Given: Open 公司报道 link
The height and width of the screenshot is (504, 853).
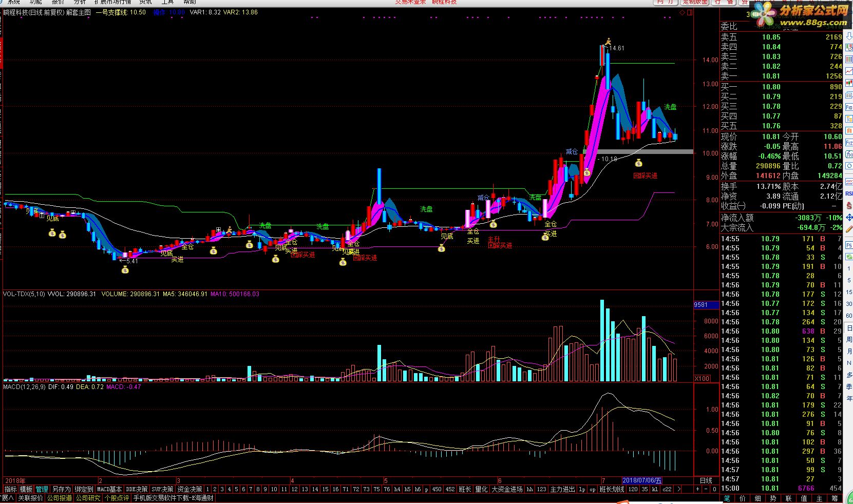Looking at the screenshot, I should click(59, 498).
